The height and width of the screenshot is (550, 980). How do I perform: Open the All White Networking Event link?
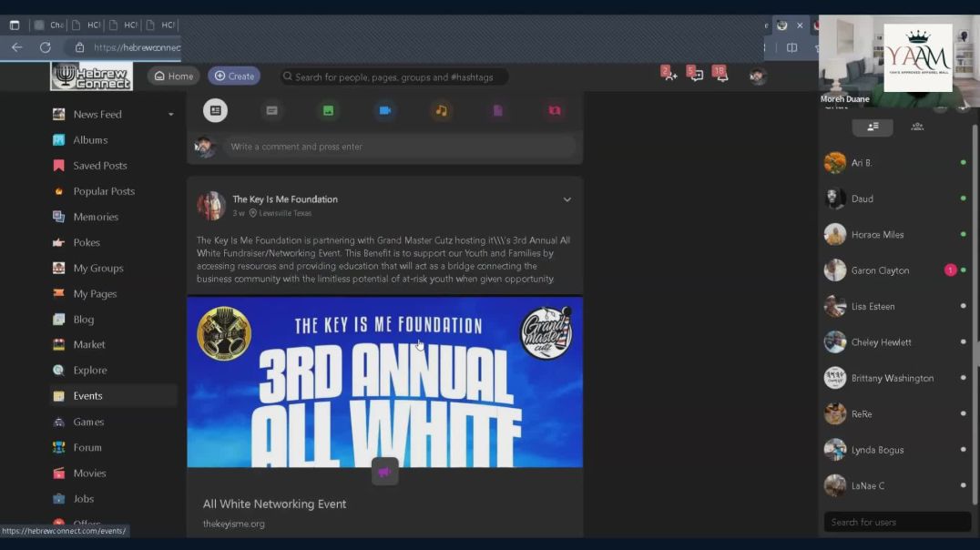(x=274, y=504)
